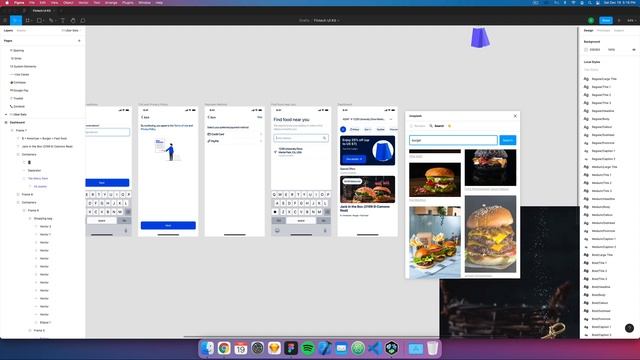Open Sketch from the dock
Screen dimensions: 640x360
(274, 348)
